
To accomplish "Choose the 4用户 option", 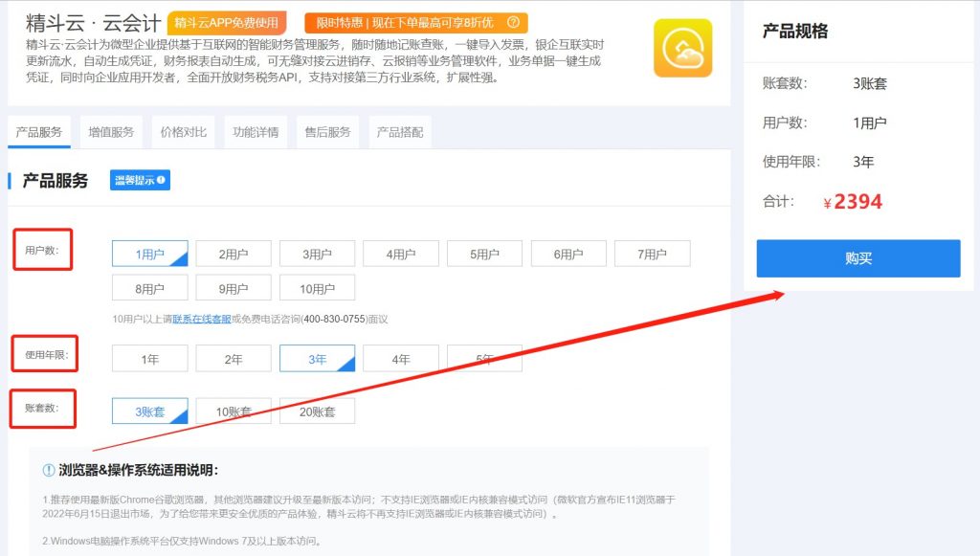I will tap(401, 254).
